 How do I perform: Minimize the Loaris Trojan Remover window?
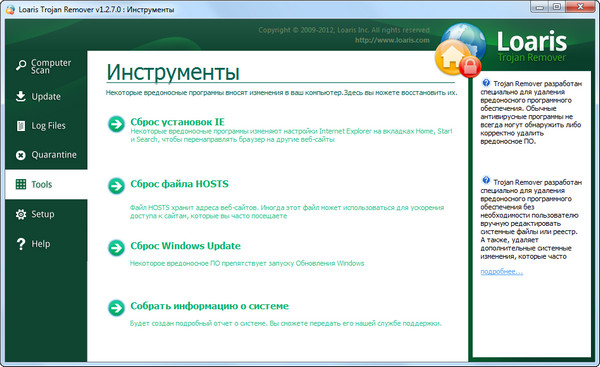[540, 7]
